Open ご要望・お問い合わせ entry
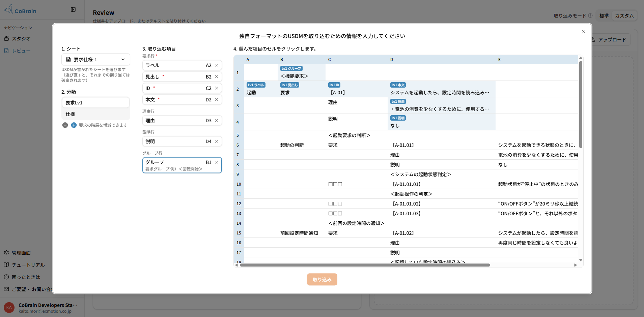 28,289
